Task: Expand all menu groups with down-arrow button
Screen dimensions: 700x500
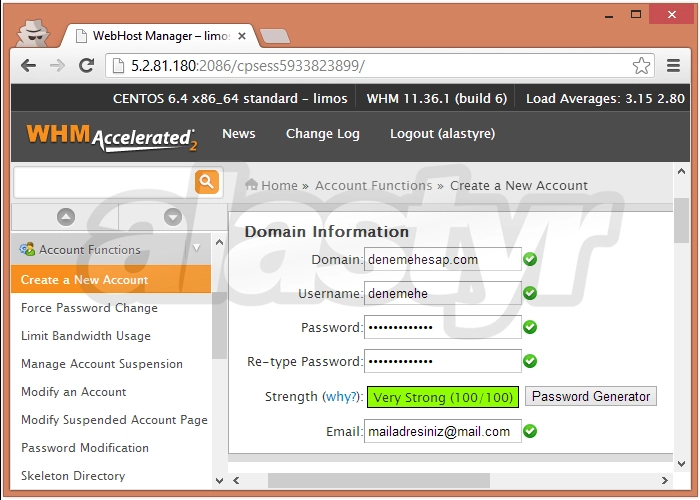Action: (173, 217)
